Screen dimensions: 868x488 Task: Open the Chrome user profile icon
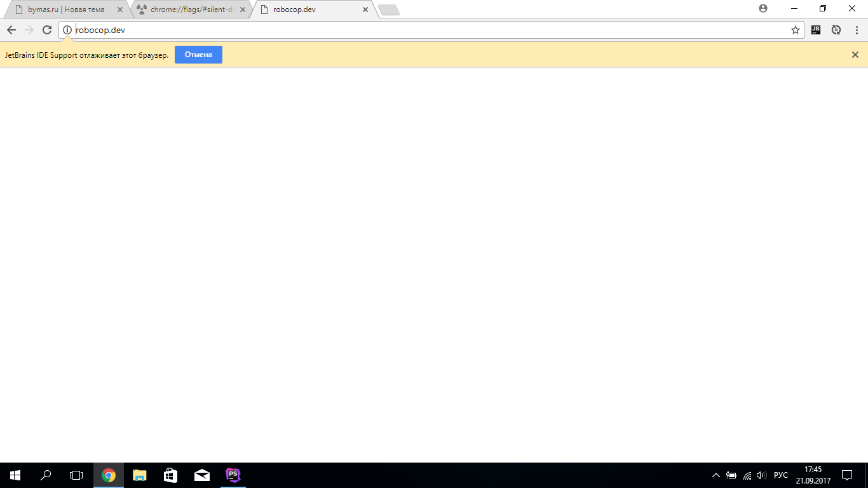click(763, 9)
